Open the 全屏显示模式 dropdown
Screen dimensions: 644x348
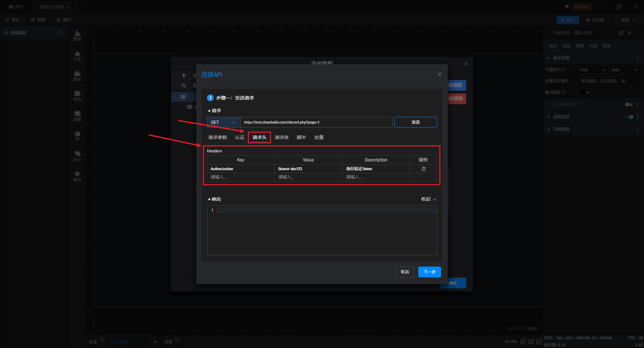tap(609, 81)
